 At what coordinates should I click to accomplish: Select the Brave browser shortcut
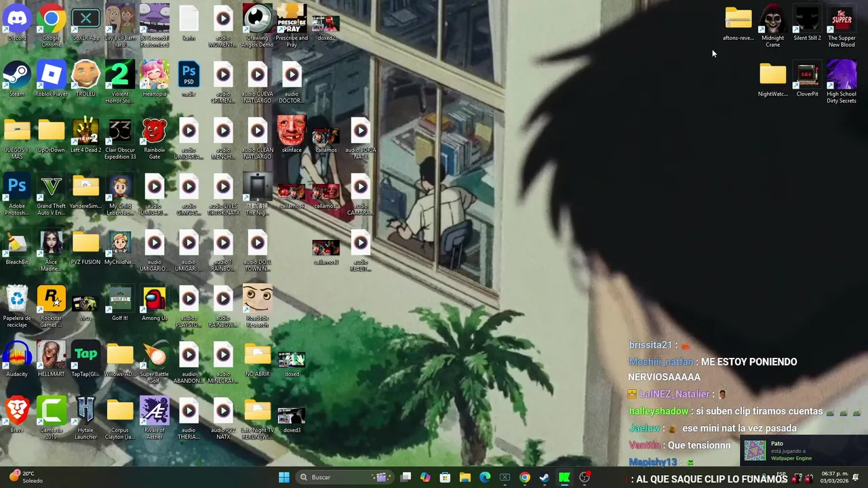point(17,415)
